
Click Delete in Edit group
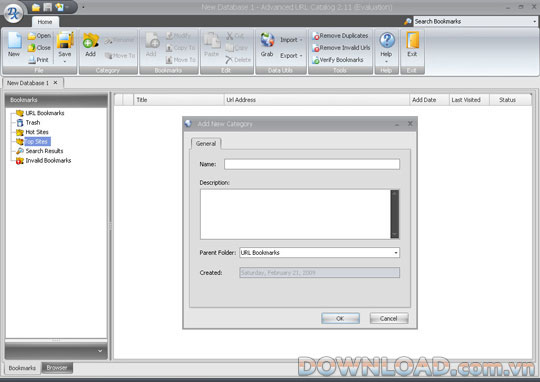[238, 60]
